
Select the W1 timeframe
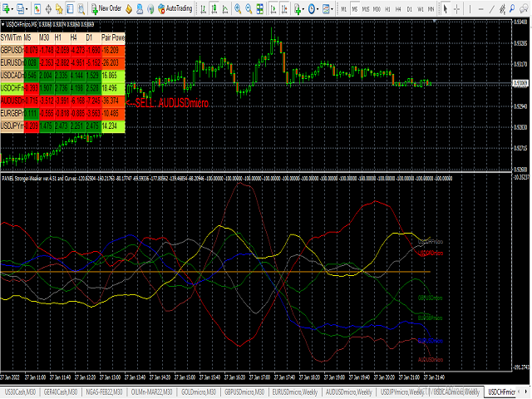click(421, 9)
